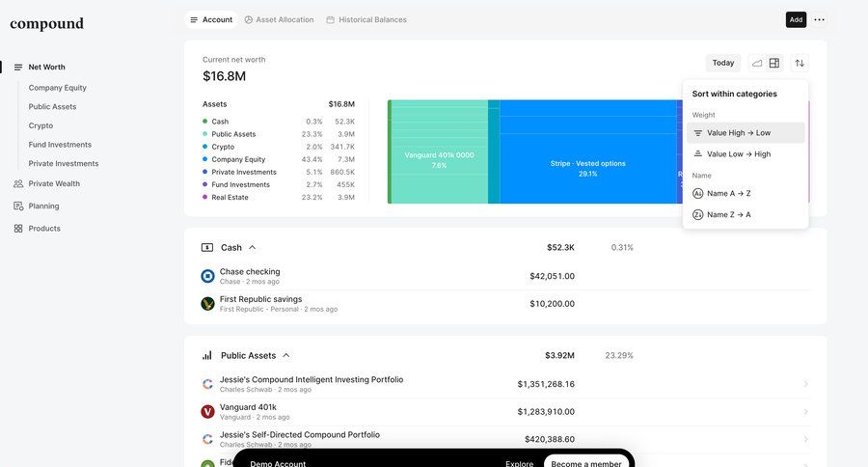Click the Become a member button
The image size is (868, 467).
point(586,463)
